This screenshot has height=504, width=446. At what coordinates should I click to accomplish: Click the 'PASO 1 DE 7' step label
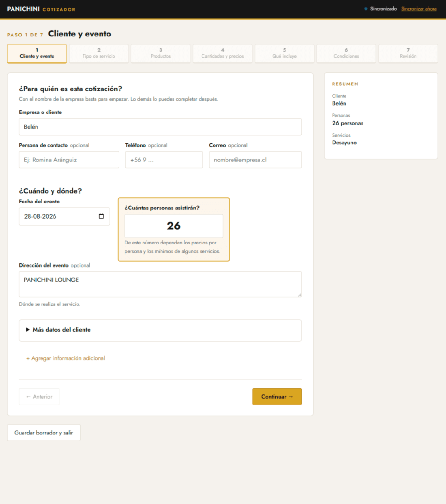pos(25,35)
